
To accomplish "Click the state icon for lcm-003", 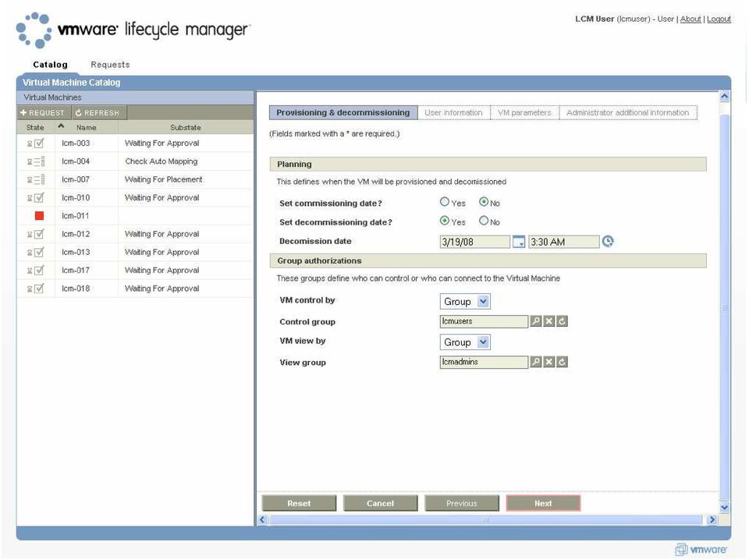I will [x=36, y=144].
